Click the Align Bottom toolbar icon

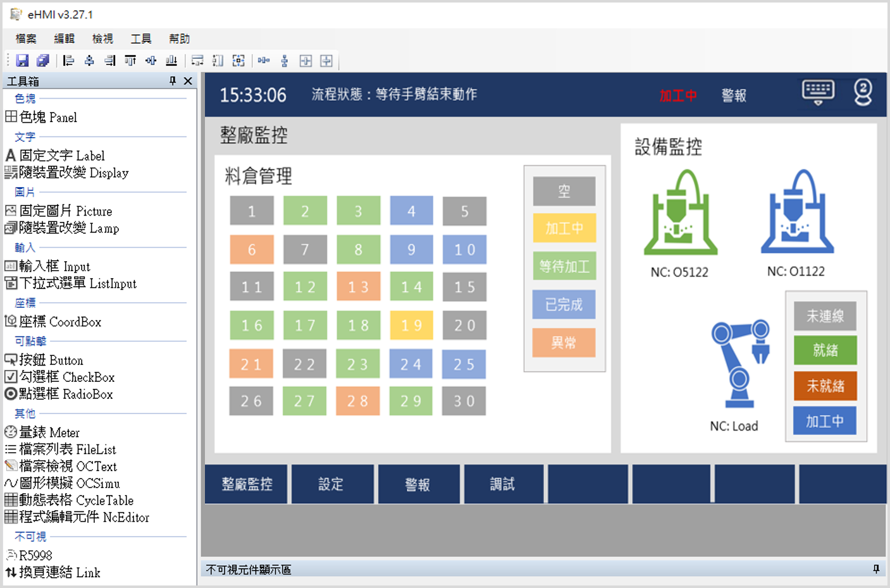[x=171, y=61]
